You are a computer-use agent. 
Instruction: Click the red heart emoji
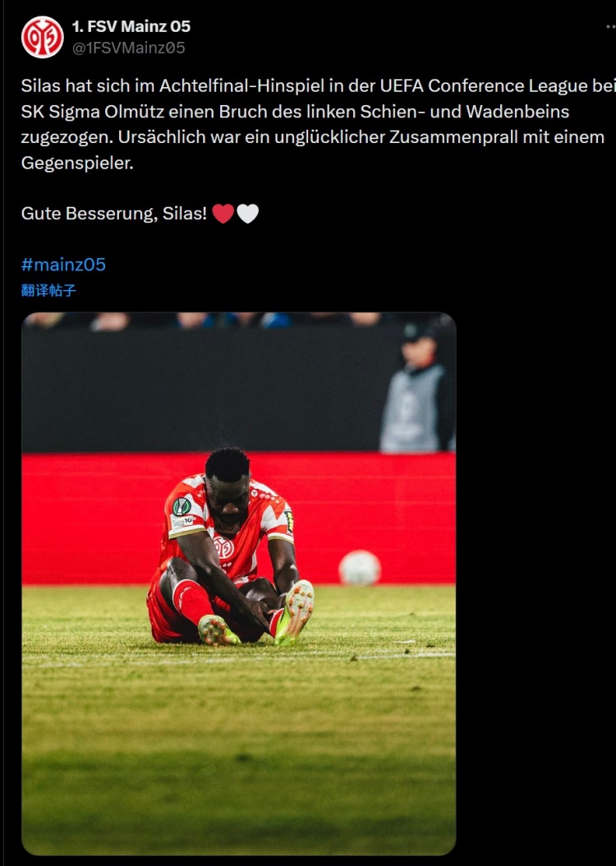coord(223,213)
